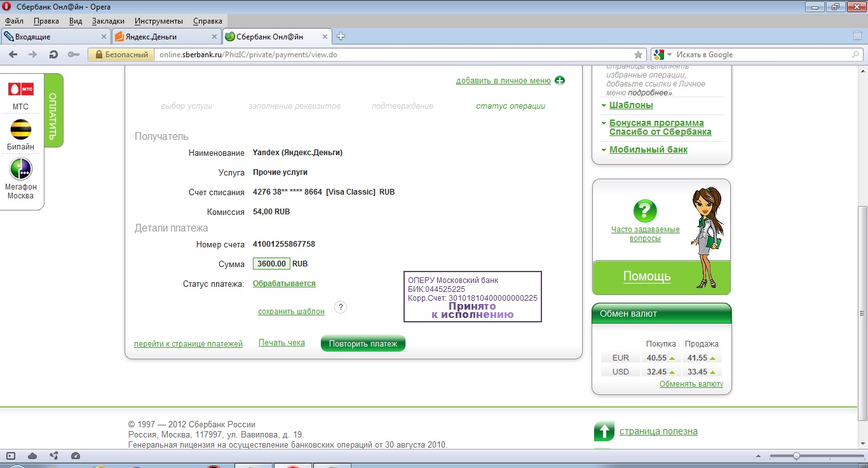Image resolution: width=868 pixels, height=468 pixels.
Task: Click the Повторить платеж button
Action: (x=363, y=344)
